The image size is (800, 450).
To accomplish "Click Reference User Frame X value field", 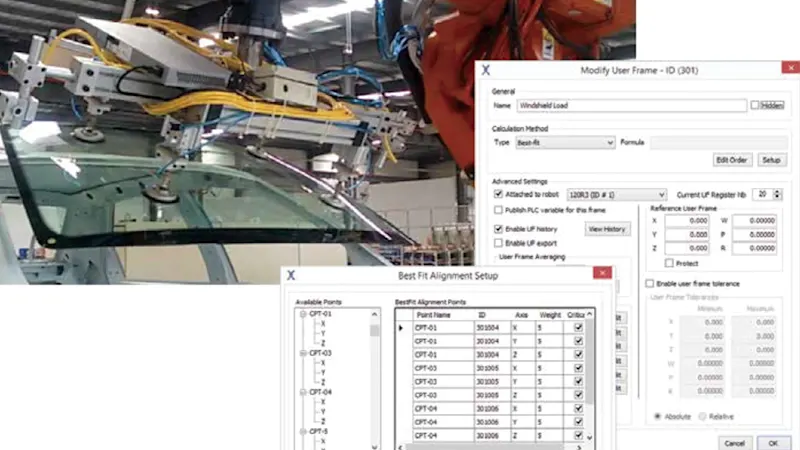I will 687,220.
